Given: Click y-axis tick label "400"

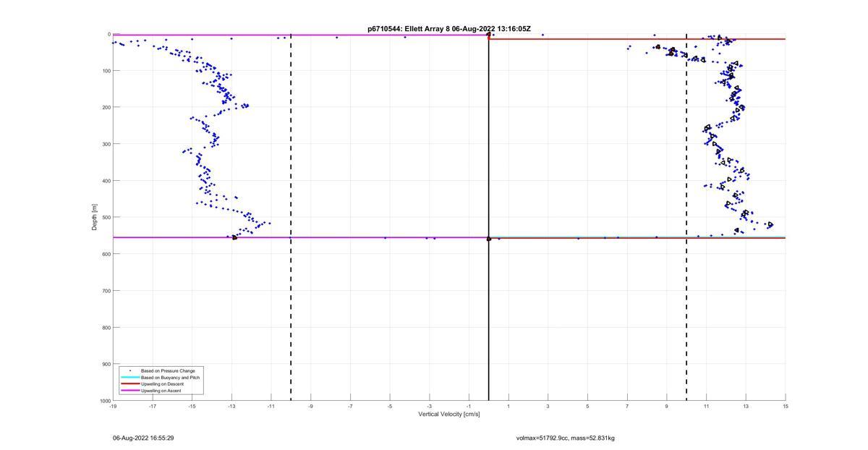Looking at the screenshot, I should (106, 181).
